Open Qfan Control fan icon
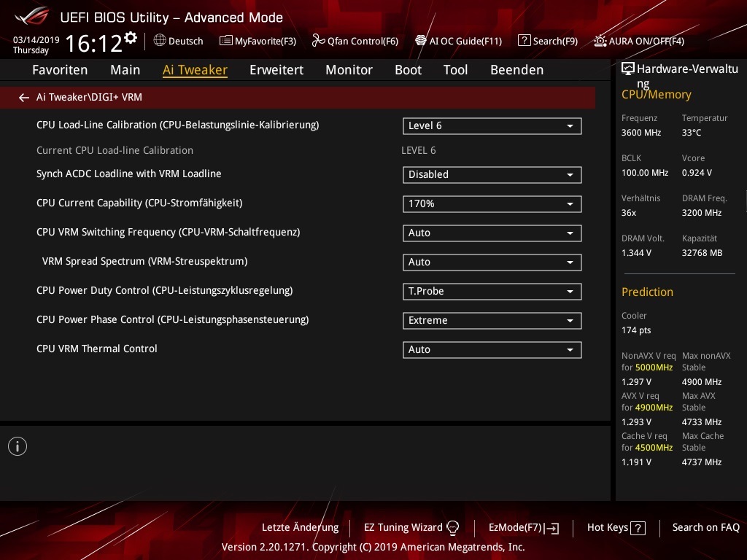This screenshot has height=560, width=747. coord(318,41)
